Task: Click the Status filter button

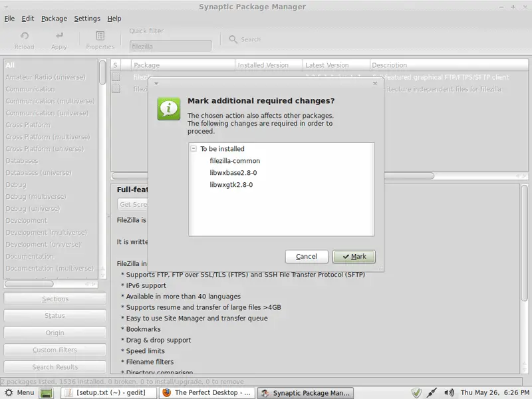Action: point(55,316)
